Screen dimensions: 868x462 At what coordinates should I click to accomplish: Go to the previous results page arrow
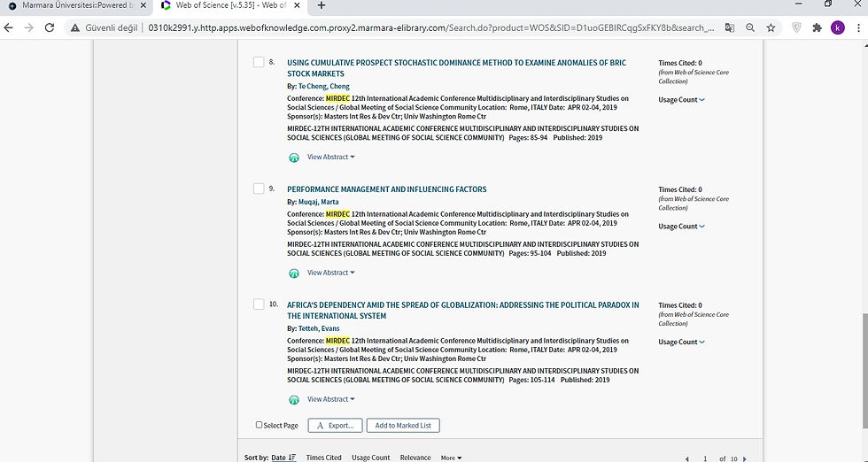687,458
